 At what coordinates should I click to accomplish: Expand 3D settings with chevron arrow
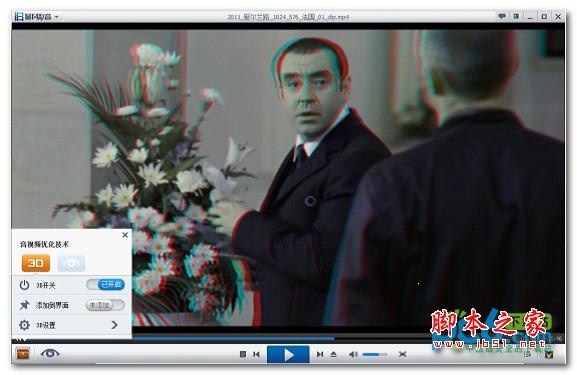pyautogui.click(x=114, y=325)
